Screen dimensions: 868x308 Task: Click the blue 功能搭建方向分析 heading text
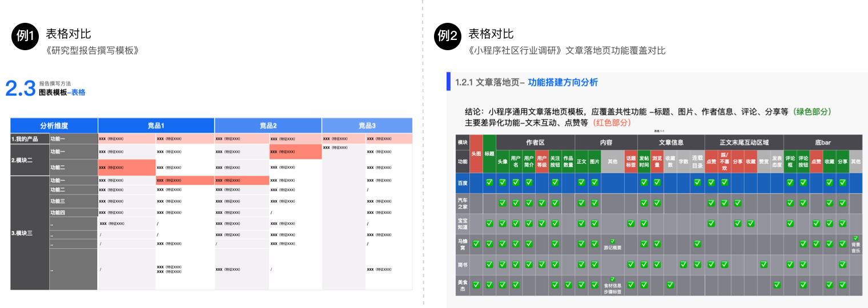click(563, 82)
